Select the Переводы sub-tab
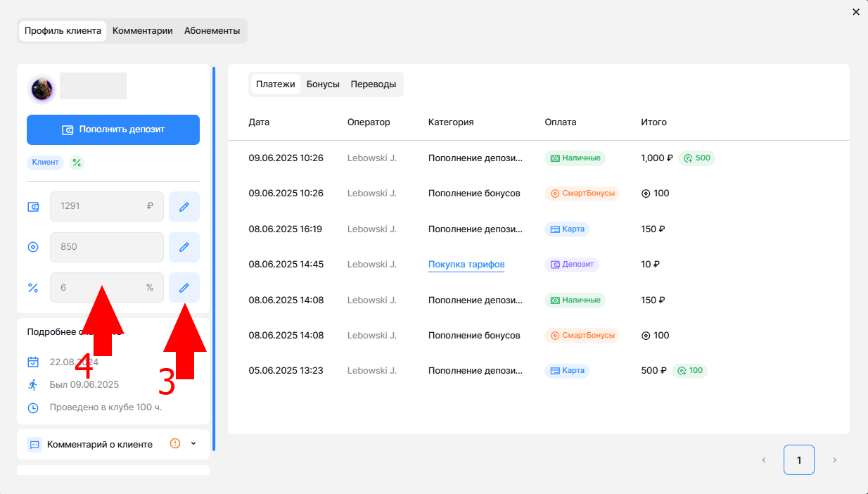This screenshot has height=494, width=868. [374, 84]
